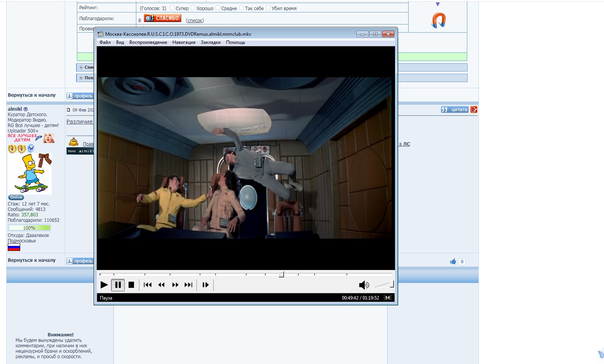Click the 'Пауза' status text

point(106,298)
